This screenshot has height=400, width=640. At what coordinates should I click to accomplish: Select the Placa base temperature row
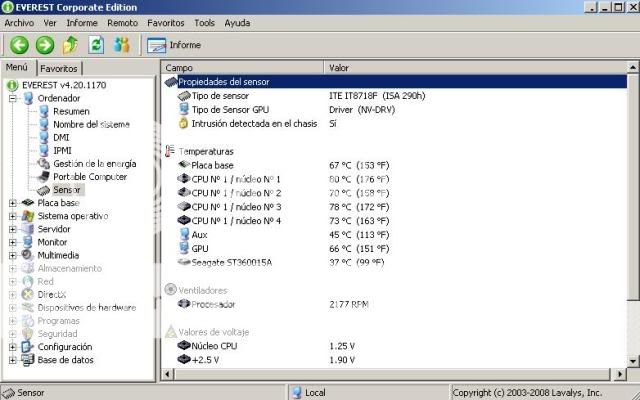(x=395, y=165)
